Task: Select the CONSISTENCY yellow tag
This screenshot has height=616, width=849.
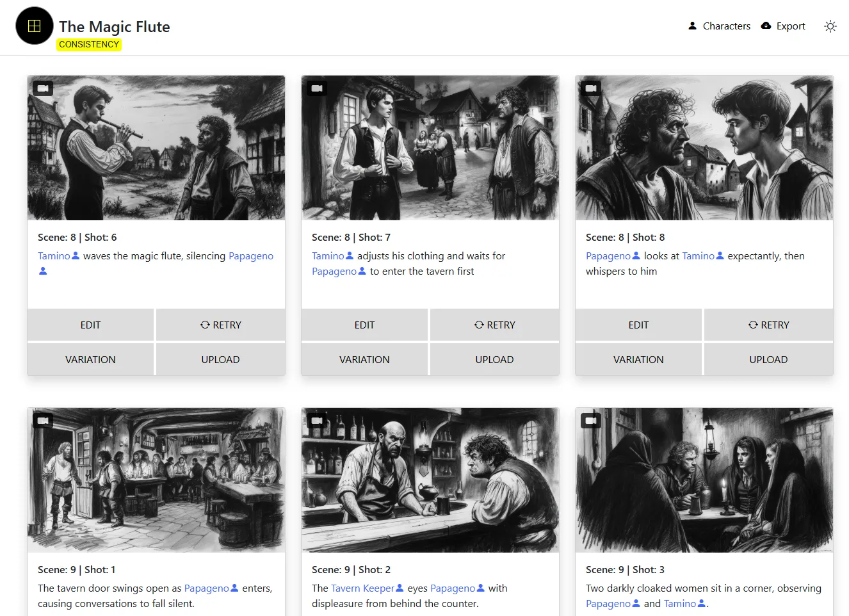Action: click(x=89, y=44)
